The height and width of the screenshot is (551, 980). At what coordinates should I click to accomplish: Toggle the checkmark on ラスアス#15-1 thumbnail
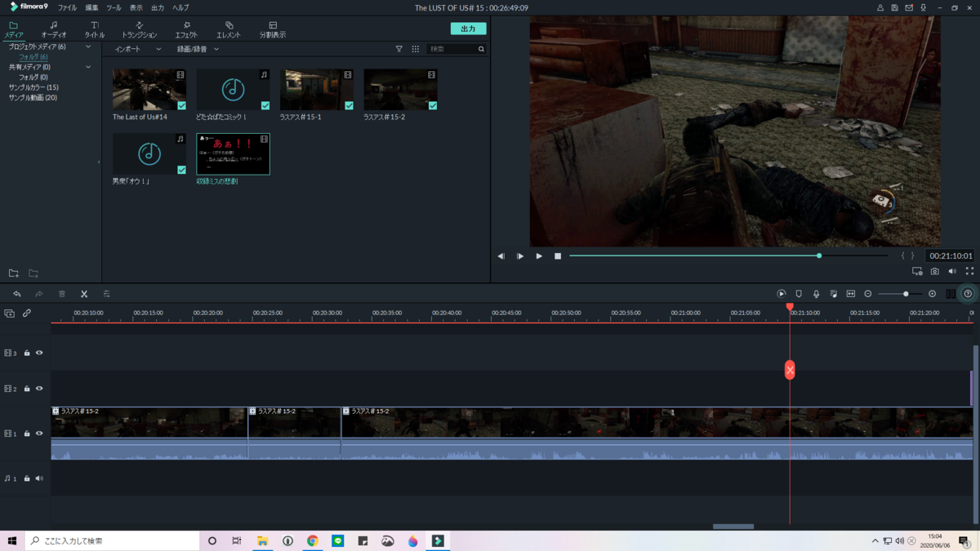[349, 105]
